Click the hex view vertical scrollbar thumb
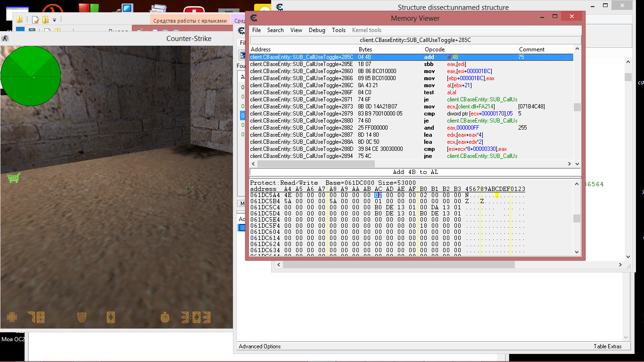 pyautogui.click(x=577, y=219)
